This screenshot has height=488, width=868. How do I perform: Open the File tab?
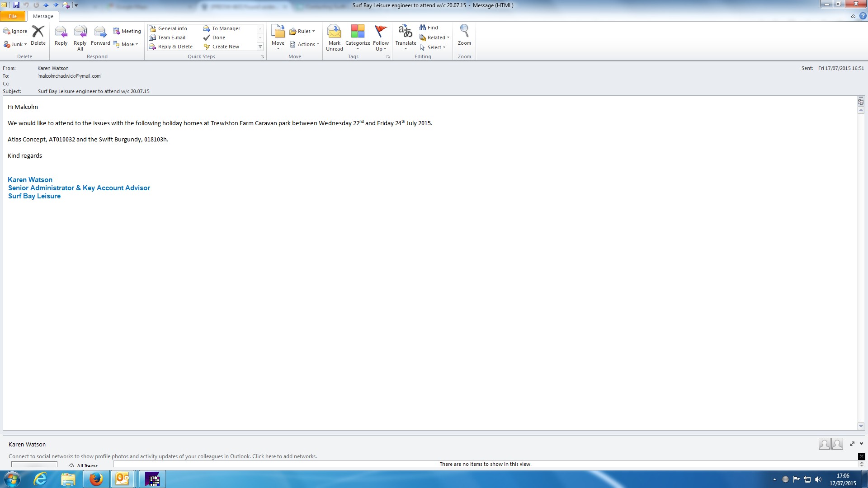tap(13, 16)
